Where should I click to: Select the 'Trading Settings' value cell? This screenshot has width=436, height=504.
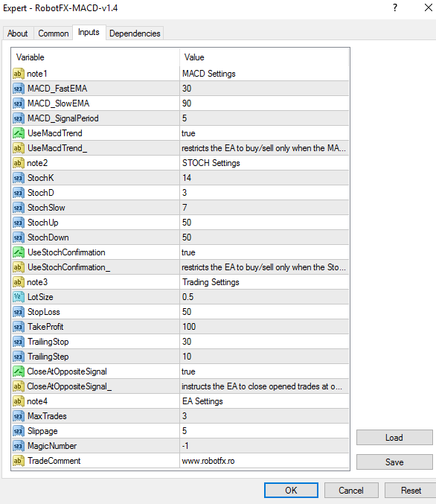click(264, 282)
